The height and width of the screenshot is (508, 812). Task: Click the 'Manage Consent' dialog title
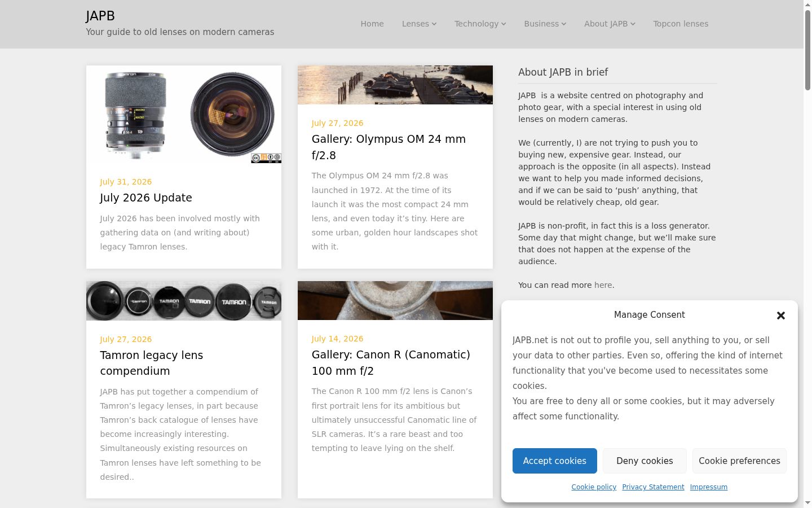(x=649, y=315)
